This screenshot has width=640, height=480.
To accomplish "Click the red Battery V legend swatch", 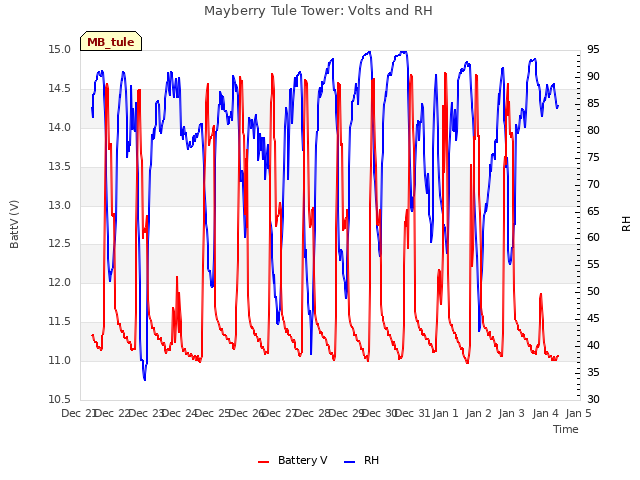I will click(264, 462).
